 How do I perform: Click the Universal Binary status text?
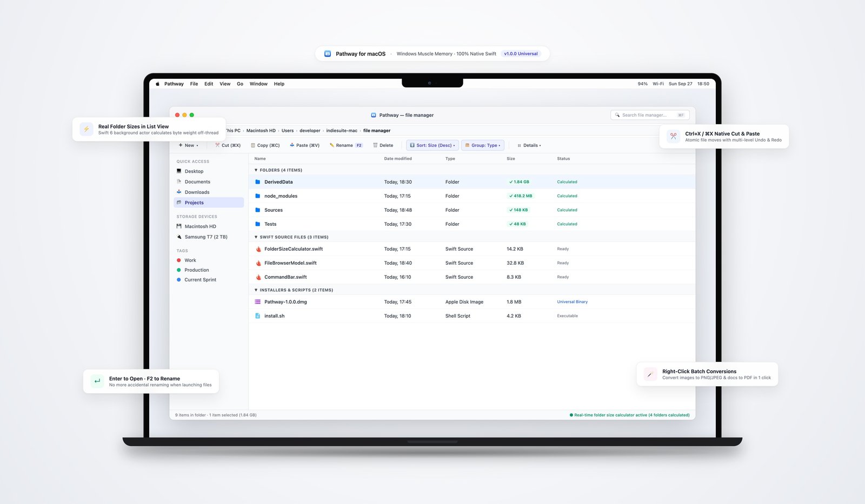pyautogui.click(x=573, y=302)
